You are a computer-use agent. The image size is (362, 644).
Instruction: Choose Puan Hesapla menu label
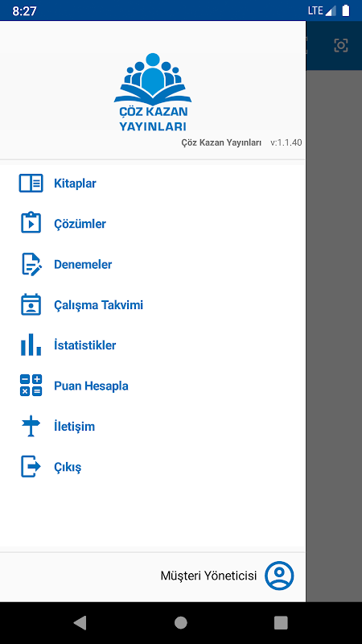tap(91, 386)
